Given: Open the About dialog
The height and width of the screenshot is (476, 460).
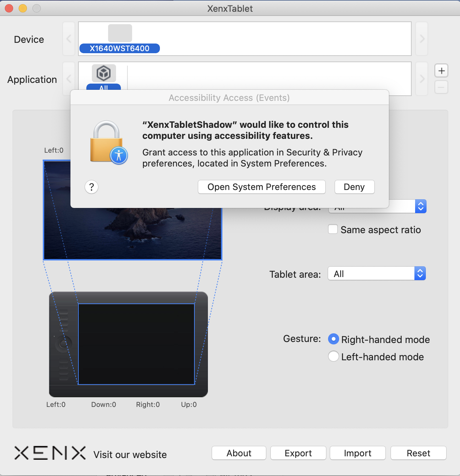Looking at the screenshot, I should point(239,453).
